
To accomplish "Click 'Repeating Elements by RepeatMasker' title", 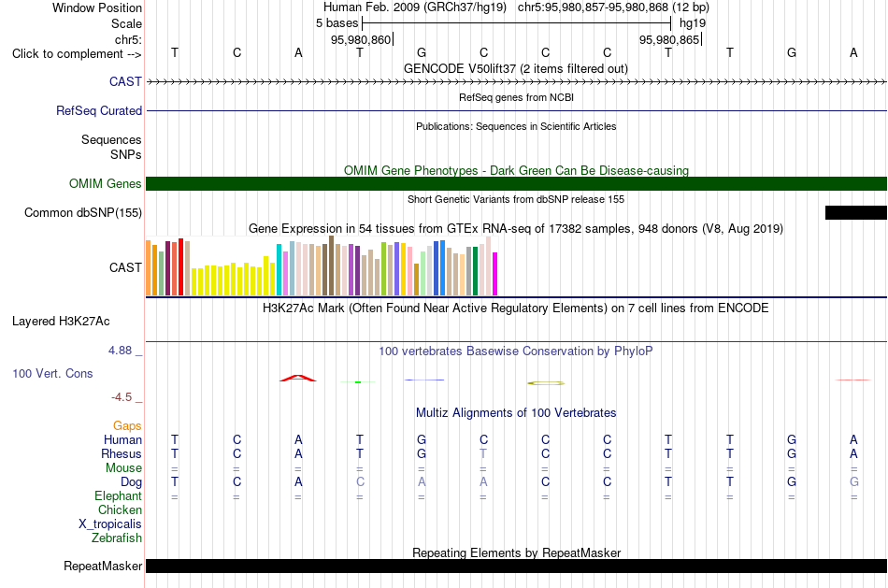I will tap(517, 552).
